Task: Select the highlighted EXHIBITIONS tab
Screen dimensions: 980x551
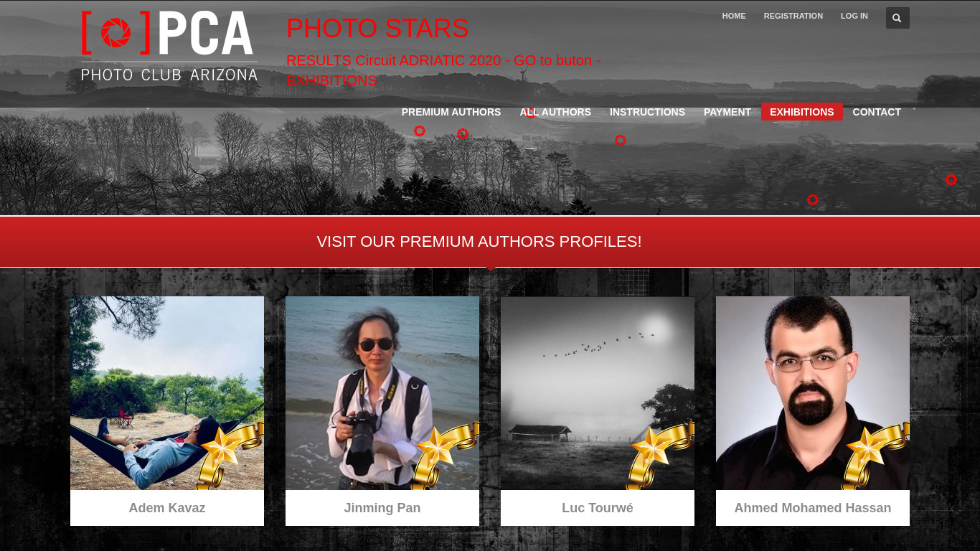Action: click(x=802, y=112)
